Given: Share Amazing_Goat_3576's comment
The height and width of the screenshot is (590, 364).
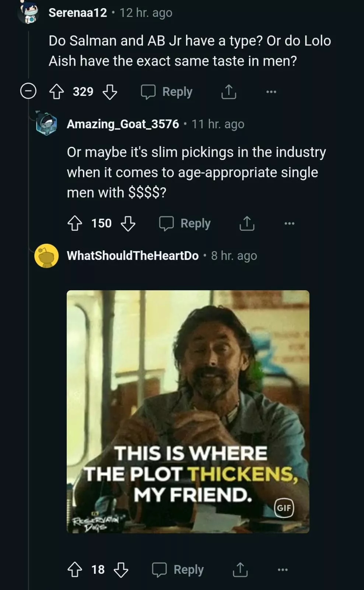Looking at the screenshot, I should [x=247, y=223].
